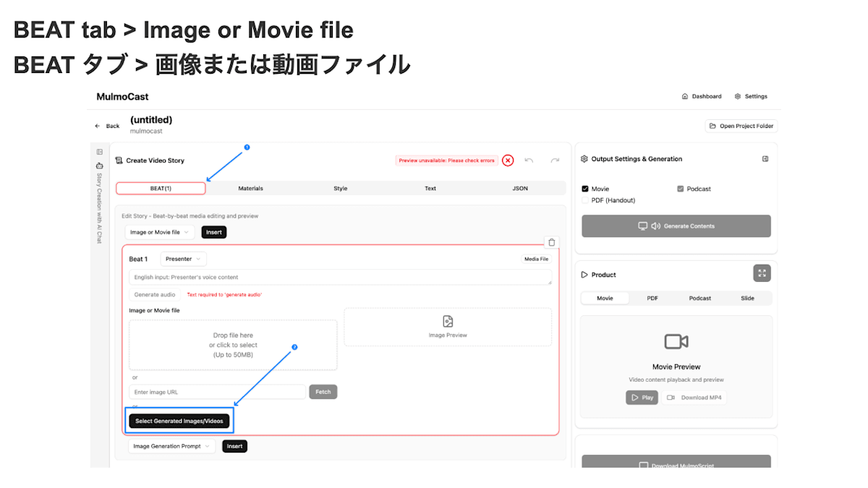Check the Movie output checkbox
Screen dimensions: 868x488
click(x=585, y=189)
